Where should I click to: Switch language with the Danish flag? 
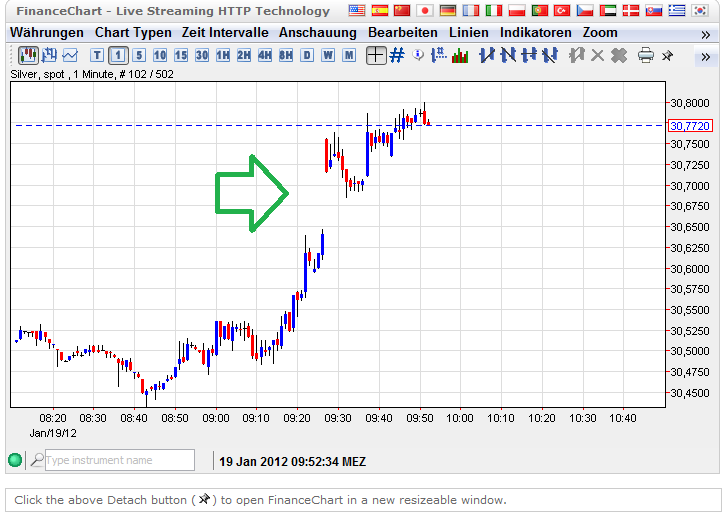[631, 10]
